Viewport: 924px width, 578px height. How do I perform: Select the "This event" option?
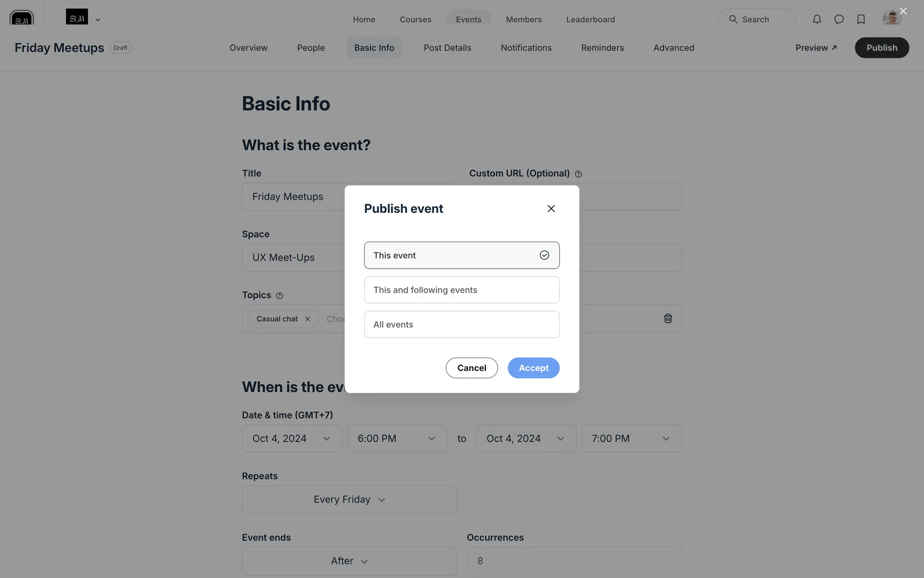(462, 255)
